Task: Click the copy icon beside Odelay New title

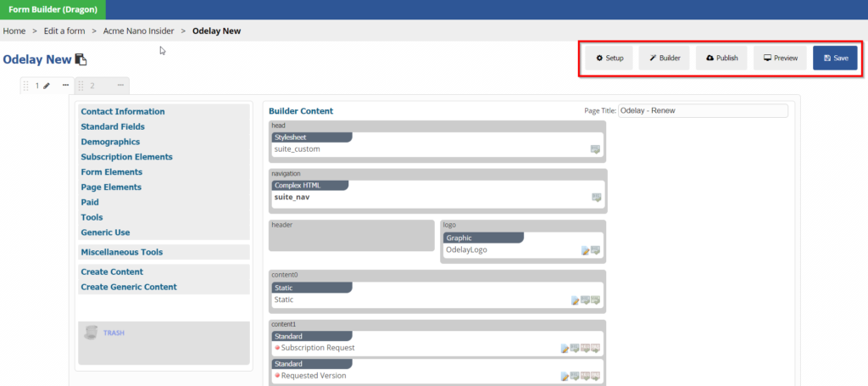Action: coord(81,59)
